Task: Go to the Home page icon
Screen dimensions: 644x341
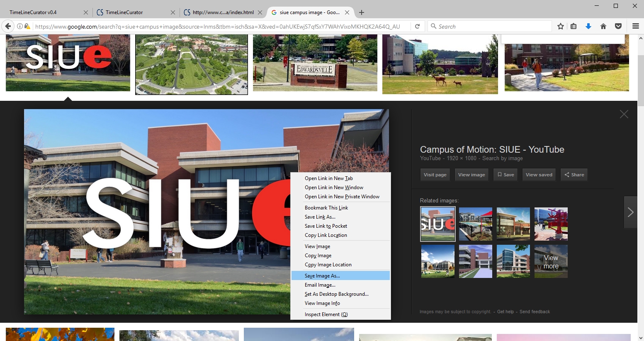Action: coord(603,26)
